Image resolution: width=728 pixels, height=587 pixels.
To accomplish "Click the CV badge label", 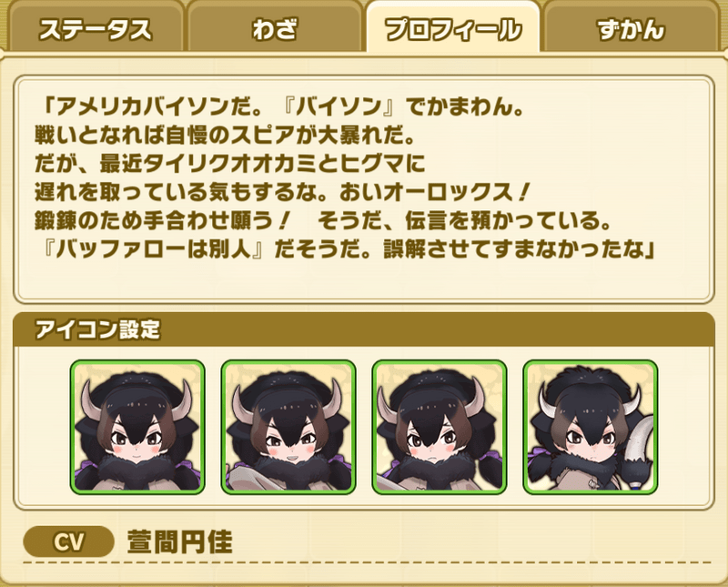I will (x=69, y=541).
